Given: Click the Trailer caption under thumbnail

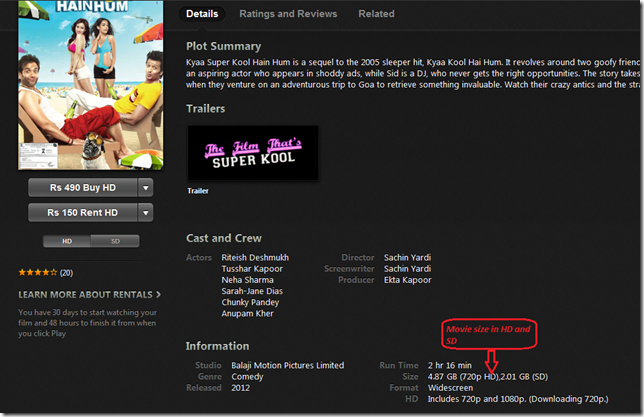Looking at the screenshot, I should pos(198,191).
